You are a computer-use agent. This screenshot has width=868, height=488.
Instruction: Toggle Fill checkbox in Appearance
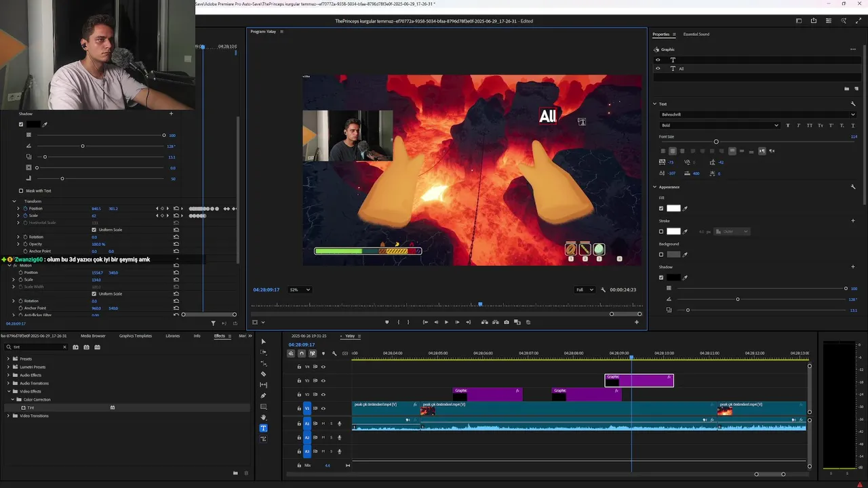pyautogui.click(x=661, y=209)
